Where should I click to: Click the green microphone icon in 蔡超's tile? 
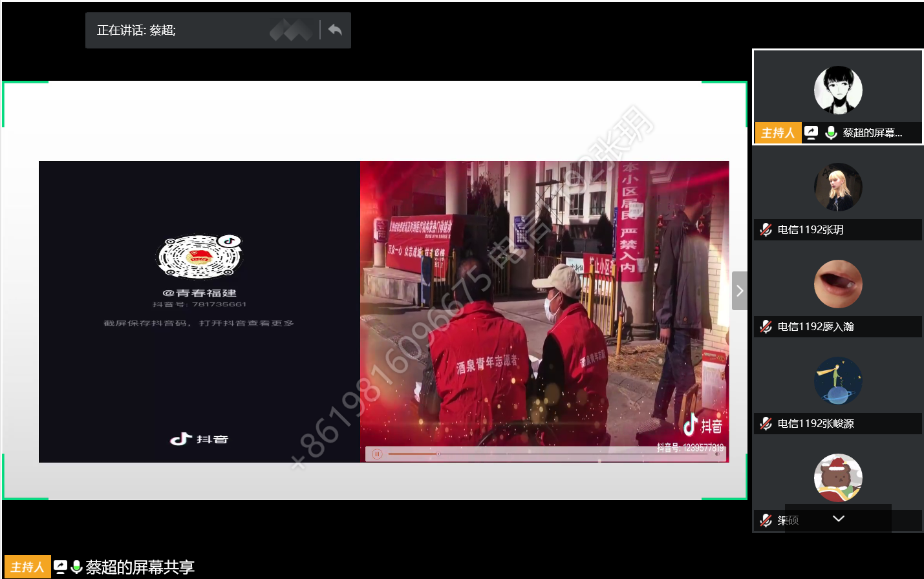tap(831, 132)
